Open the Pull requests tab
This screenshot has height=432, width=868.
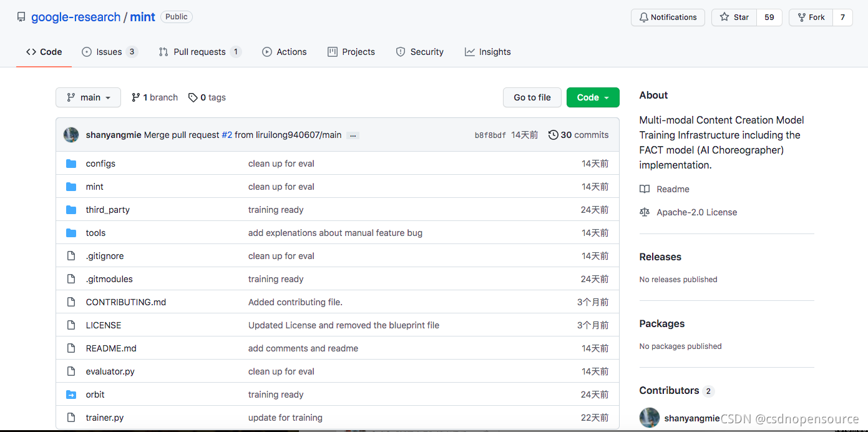click(x=200, y=52)
